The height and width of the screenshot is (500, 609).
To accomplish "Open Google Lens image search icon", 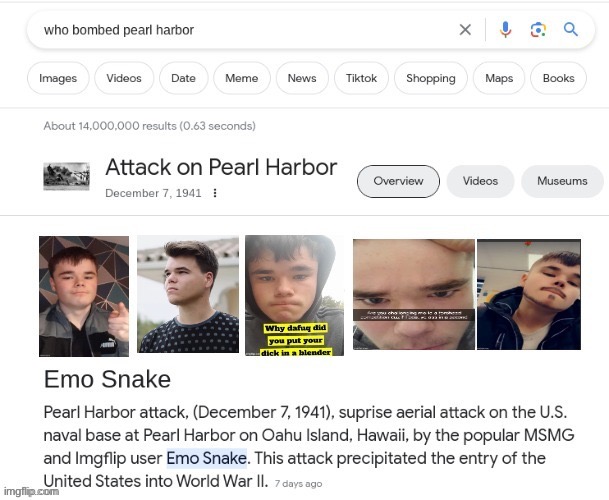I will [x=538, y=30].
